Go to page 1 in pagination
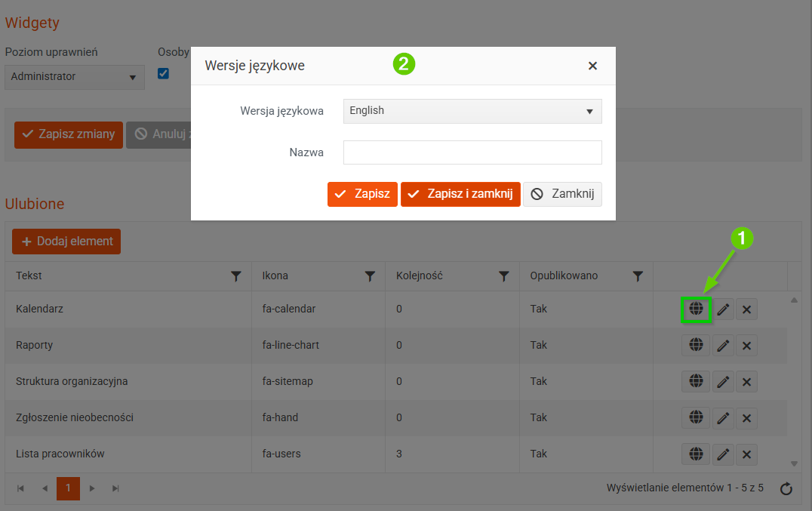The height and width of the screenshot is (511, 812). click(x=68, y=488)
